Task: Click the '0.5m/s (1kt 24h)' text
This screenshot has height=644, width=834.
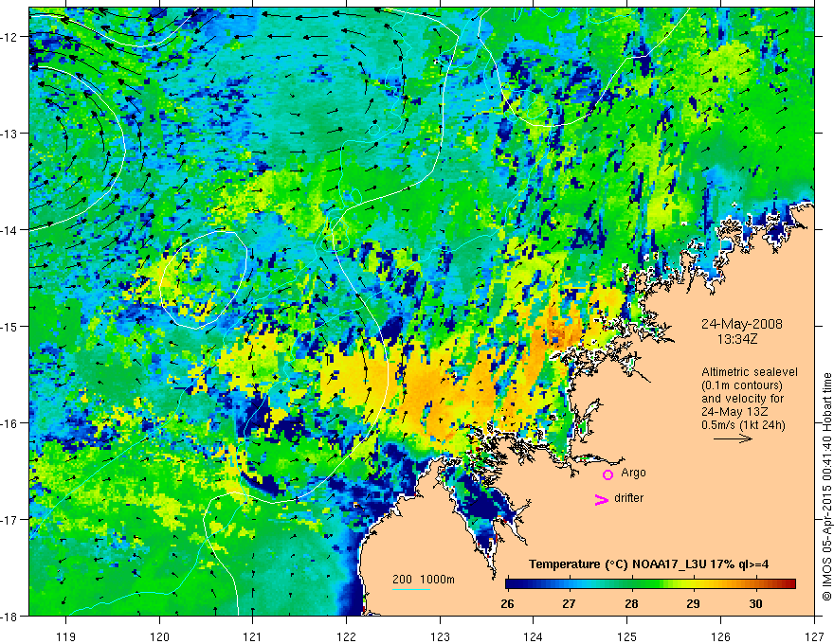Action: click(743, 425)
